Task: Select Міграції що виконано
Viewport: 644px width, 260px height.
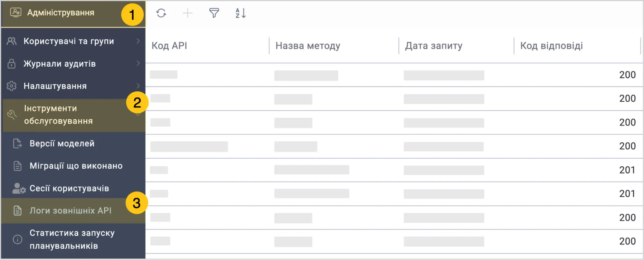Action: [x=76, y=166]
